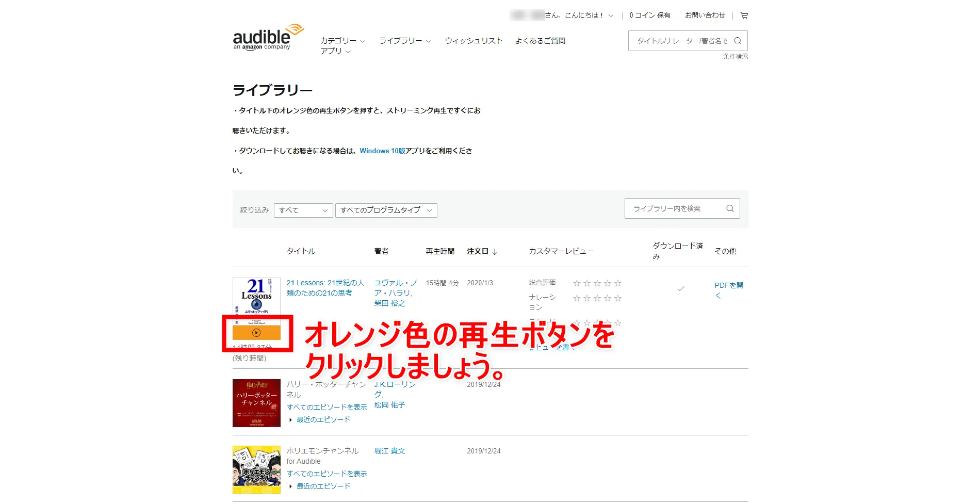
Task: Play 21 Lessons with orange play button
Action: pos(256,333)
